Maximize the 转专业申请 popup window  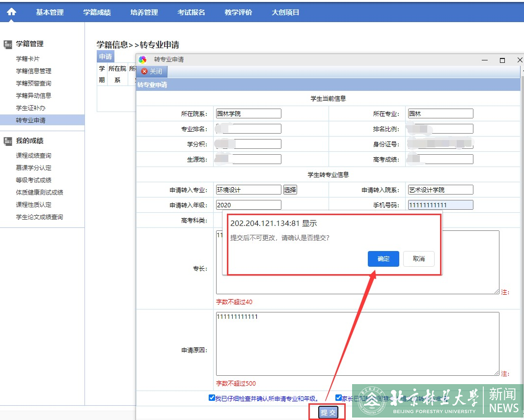(x=502, y=60)
